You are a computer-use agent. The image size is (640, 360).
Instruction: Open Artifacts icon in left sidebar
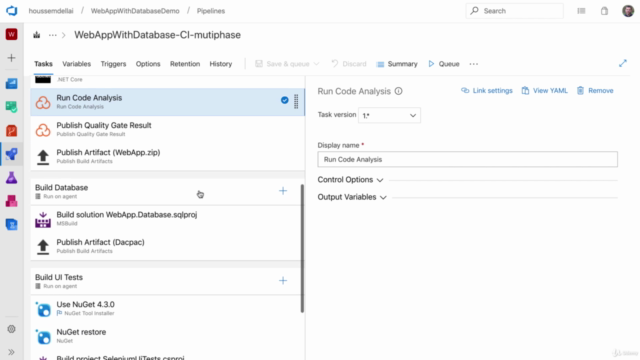coord(11,201)
